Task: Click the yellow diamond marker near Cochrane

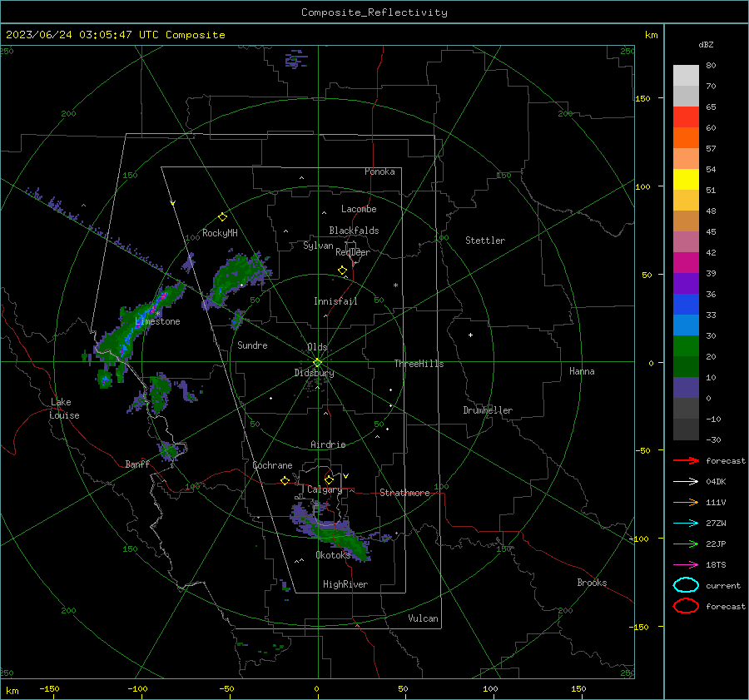Action: click(285, 480)
